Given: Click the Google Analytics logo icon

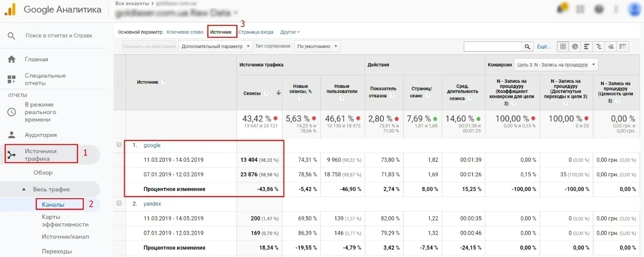Looking at the screenshot, I should 11,9.
